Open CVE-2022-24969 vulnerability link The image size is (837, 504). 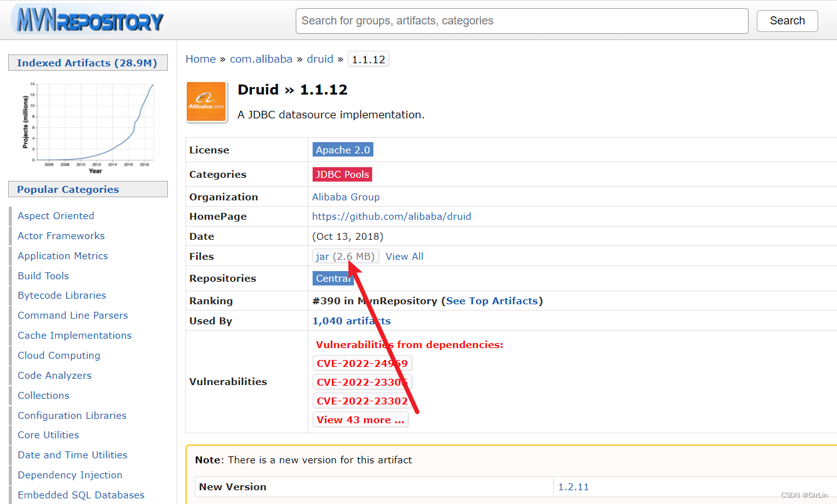coord(362,363)
